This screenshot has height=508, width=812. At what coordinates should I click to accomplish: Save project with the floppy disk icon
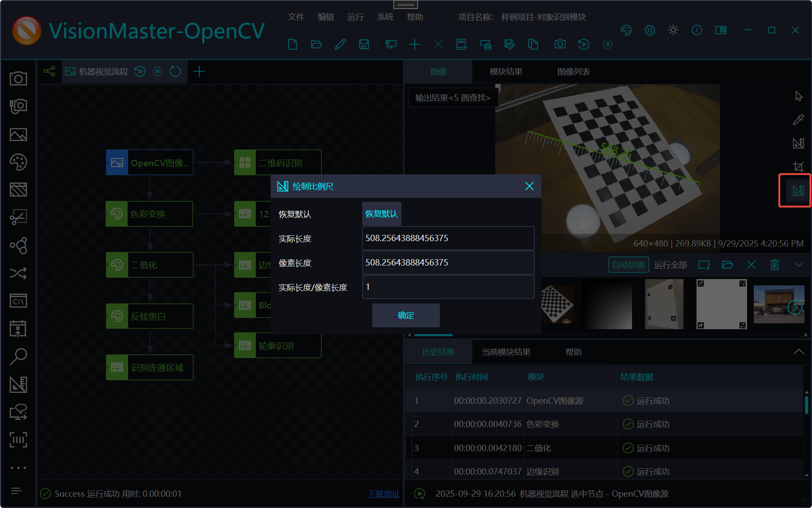click(364, 44)
